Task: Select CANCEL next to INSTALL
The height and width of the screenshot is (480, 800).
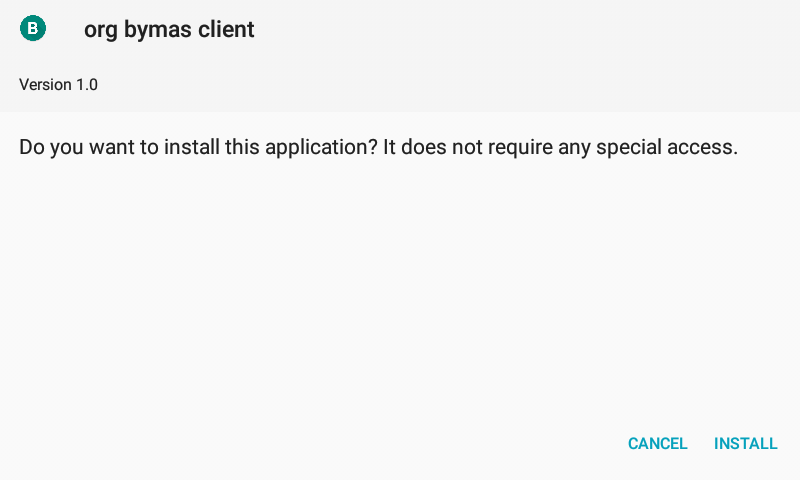Action: tap(658, 444)
